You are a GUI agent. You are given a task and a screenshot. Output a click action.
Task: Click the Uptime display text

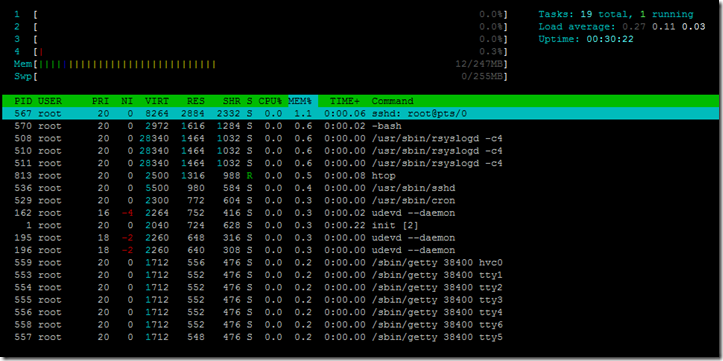tap(586, 40)
